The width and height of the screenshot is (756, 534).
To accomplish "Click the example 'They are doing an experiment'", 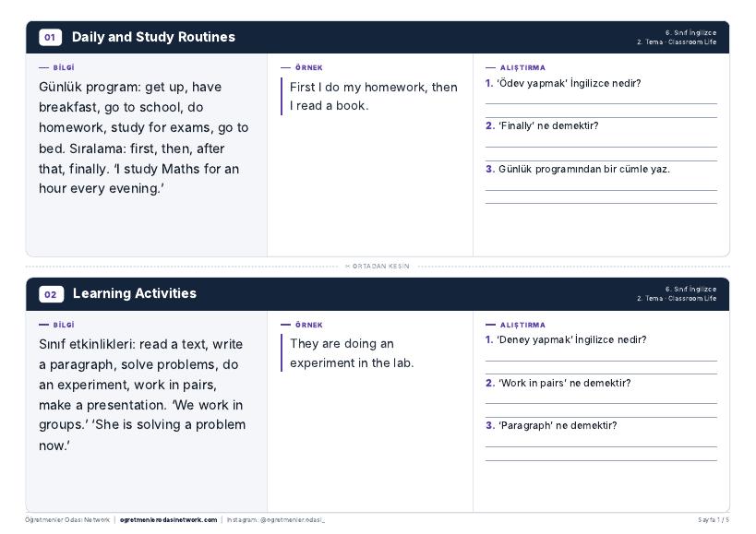I will pyautogui.click(x=352, y=353).
